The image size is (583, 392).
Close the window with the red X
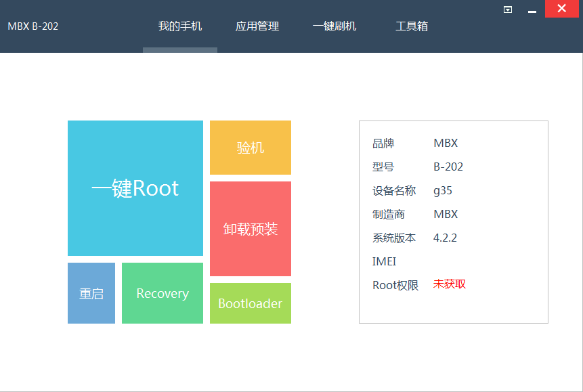point(561,8)
